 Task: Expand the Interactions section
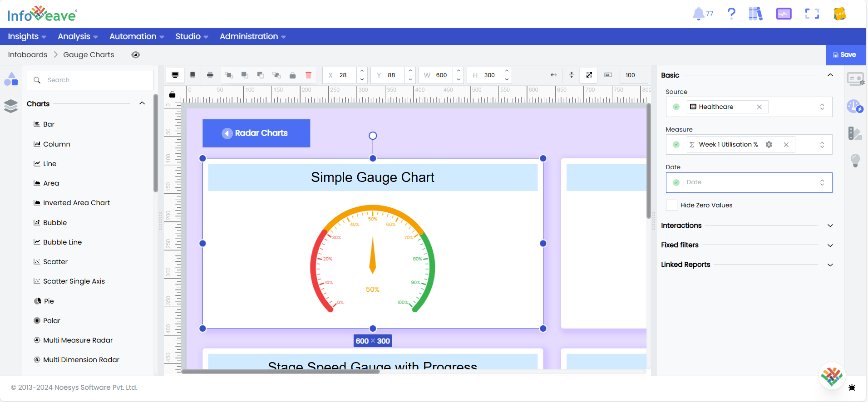pyautogui.click(x=830, y=226)
